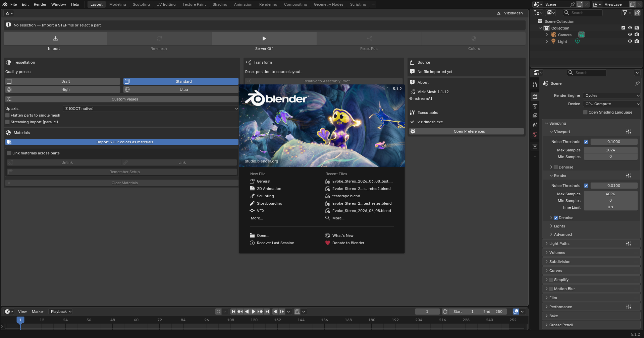
Task: Open the Collection properties tab
Action: tap(535, 146)
